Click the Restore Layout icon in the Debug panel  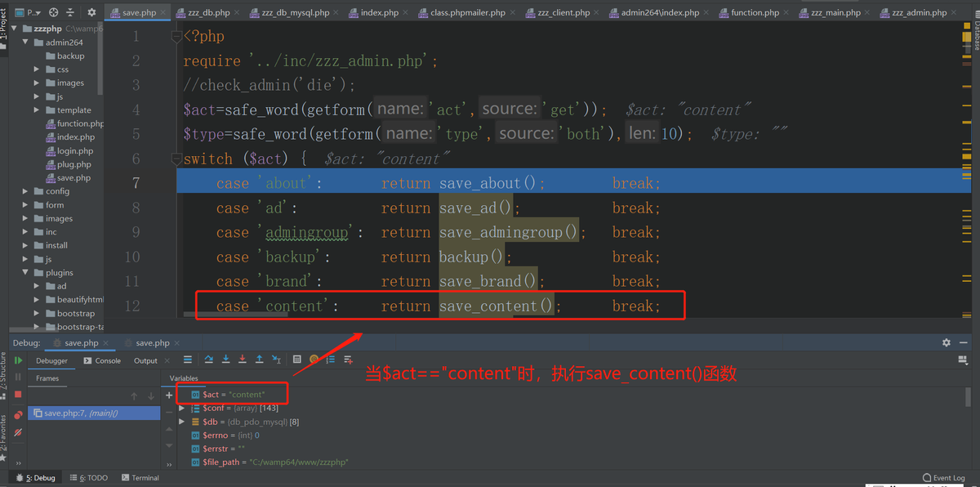click(x=962, y=360)
